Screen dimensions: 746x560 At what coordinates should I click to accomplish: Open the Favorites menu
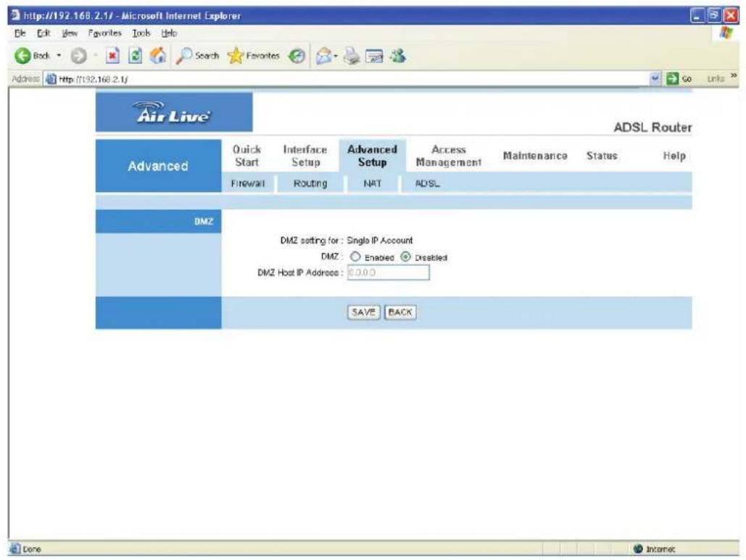[104, 33]
